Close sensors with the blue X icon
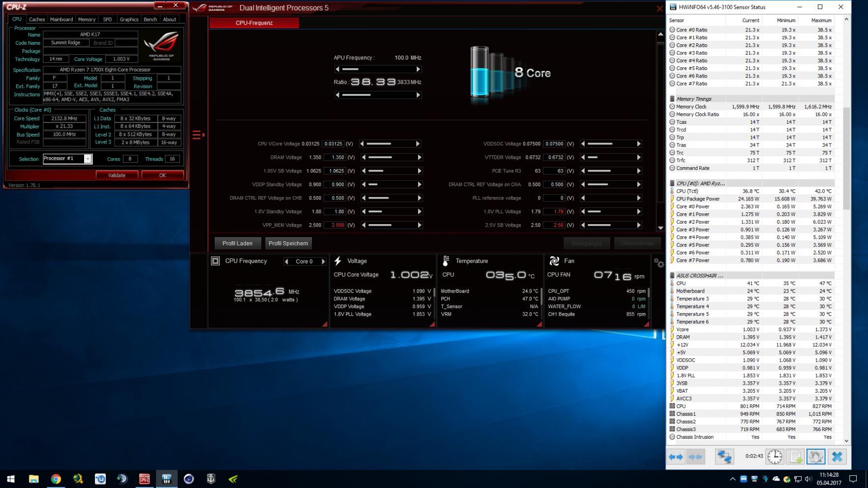 (837, 457)
